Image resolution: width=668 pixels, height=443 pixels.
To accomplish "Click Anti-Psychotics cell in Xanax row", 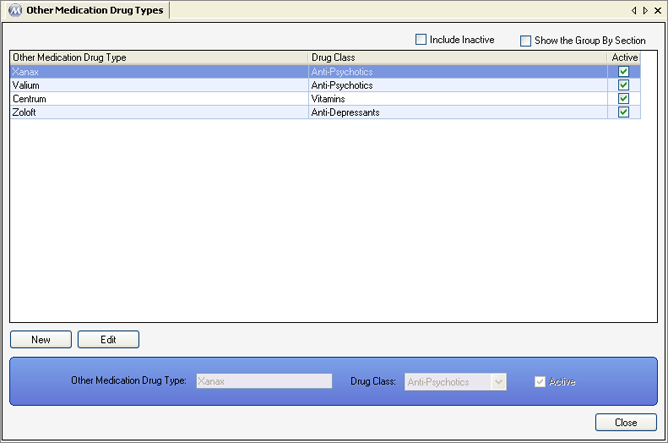I will coord(458,72).
